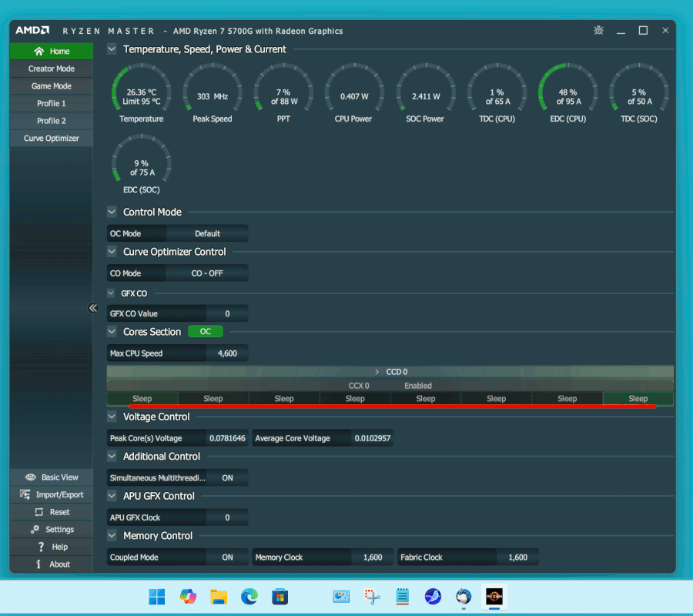Collapse the Control Mode section
Image resolution: width=693 pixels, height=616 pixels.
pos(112,212)
